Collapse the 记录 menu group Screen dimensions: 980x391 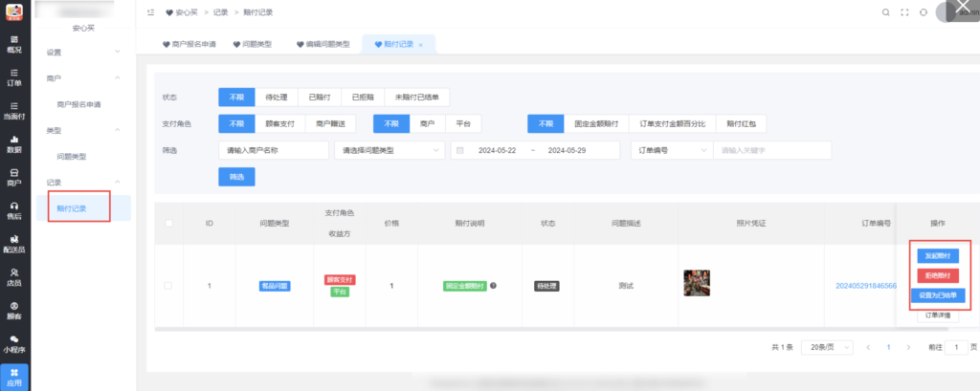click(x=84, y=183)
